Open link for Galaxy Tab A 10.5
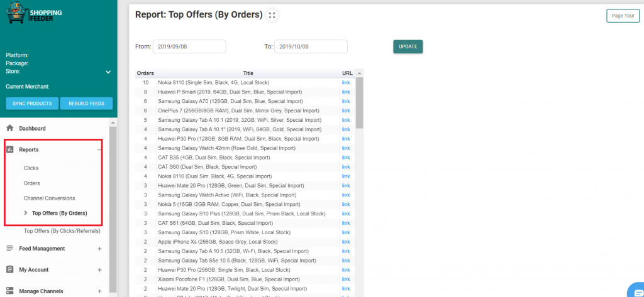The image size is (644, 297). [346, 251]
